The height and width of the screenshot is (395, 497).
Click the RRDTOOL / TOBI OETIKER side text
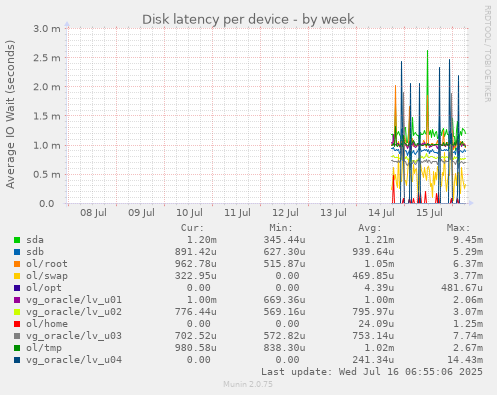488,54
